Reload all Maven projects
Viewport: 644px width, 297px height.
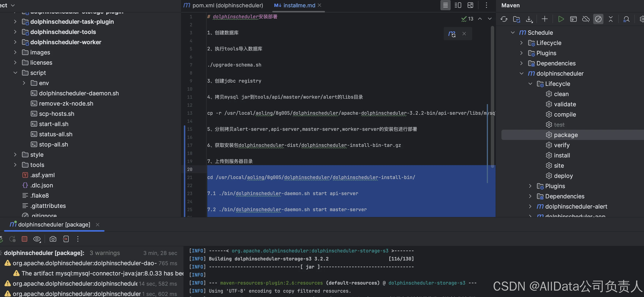pyautogui.click(x=504, y=19)
